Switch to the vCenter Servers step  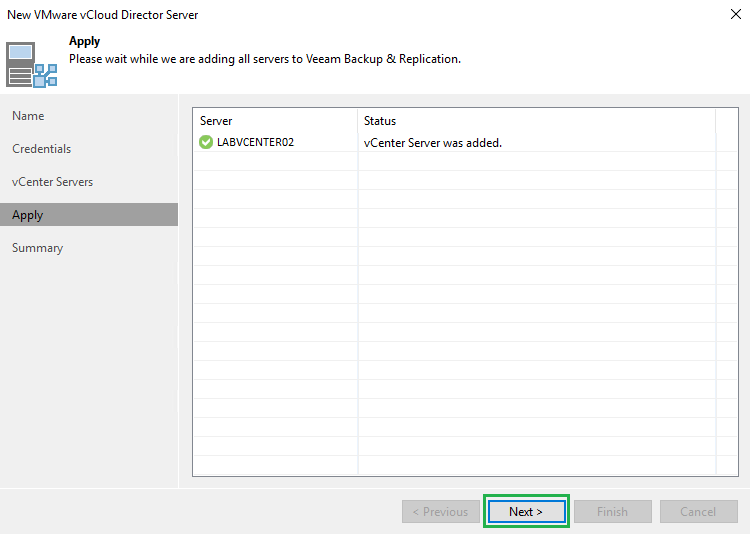(x=52, y=182)
